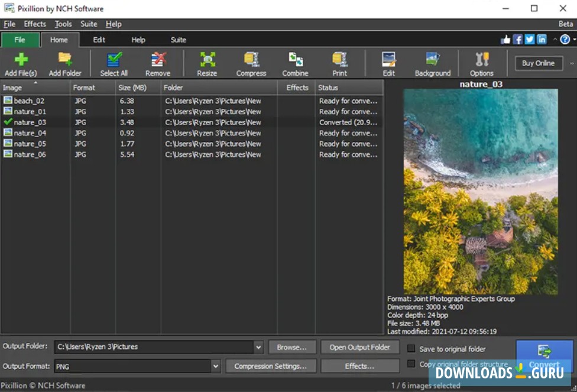
Task: Click the Compression Settings button
Action: pyautogui.click(x=271, y=367)
